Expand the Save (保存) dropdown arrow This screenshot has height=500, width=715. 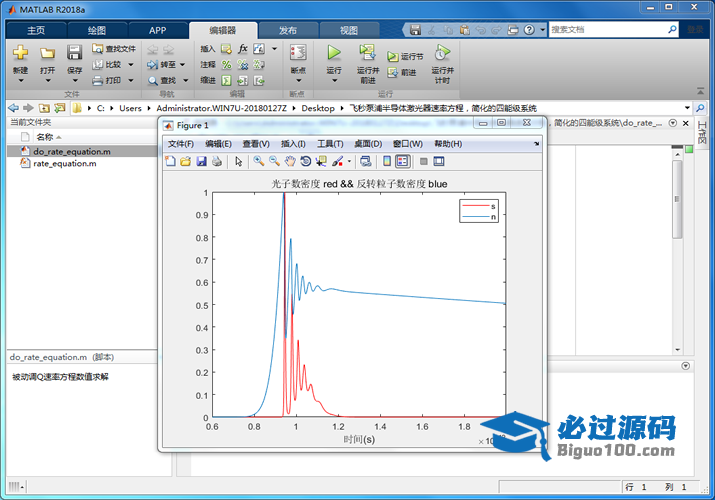(75, 81)
